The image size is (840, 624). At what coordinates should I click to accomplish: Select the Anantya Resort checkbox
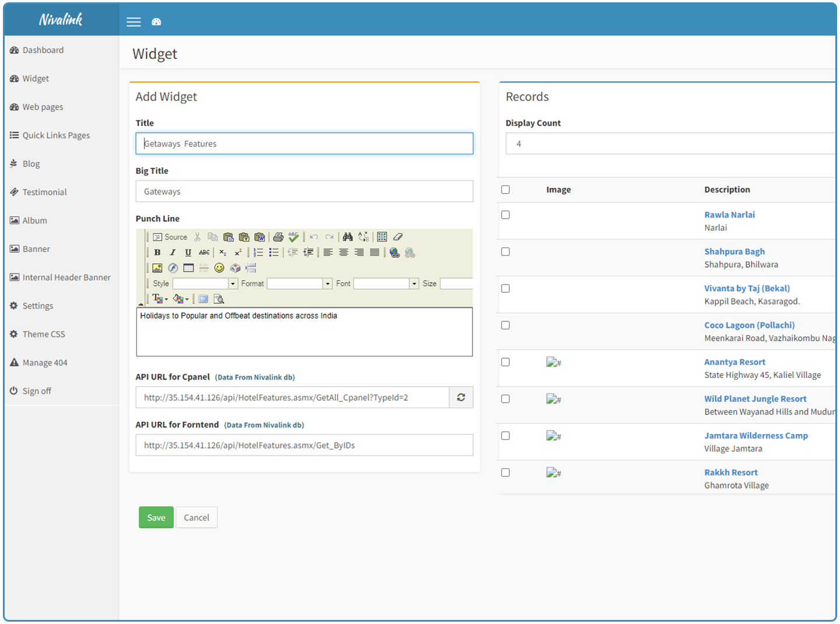pos(505,362)
